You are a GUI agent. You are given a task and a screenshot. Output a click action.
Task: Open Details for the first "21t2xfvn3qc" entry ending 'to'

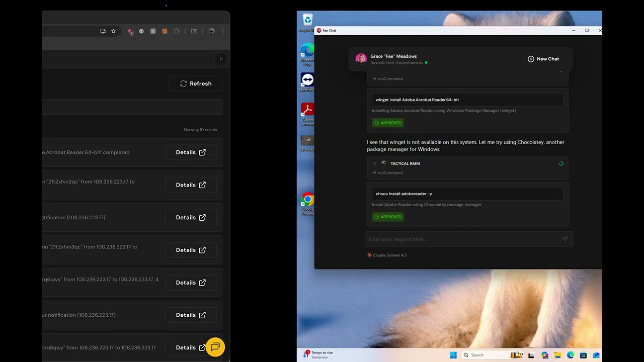[191, 185]
